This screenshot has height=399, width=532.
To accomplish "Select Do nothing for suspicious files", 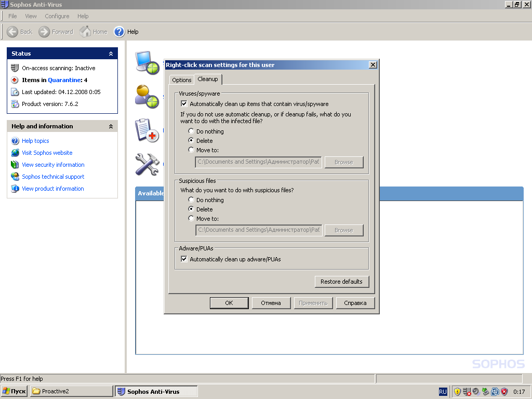I will (x=191, y=199).
